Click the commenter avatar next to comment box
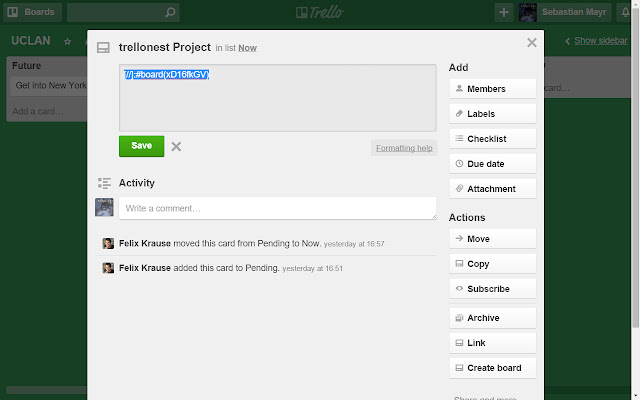 click(104, 207)
